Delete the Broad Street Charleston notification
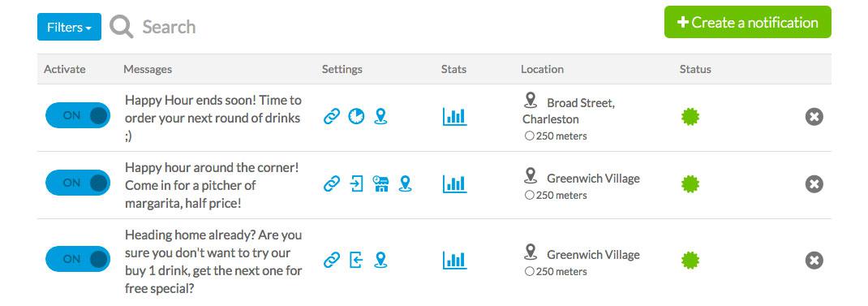 814,116
